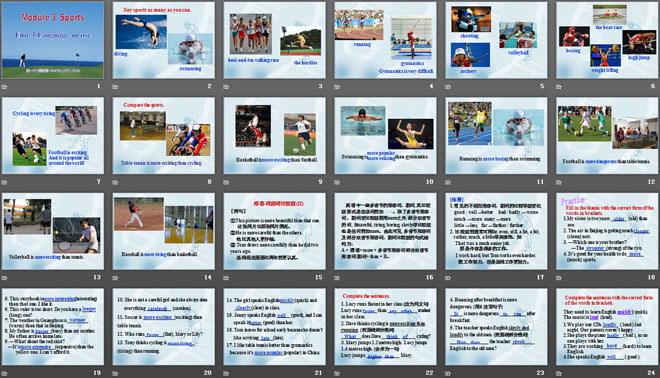Click the animation star icon under slide 16
The height and width of the screenshot is (378, 660).
337,278
